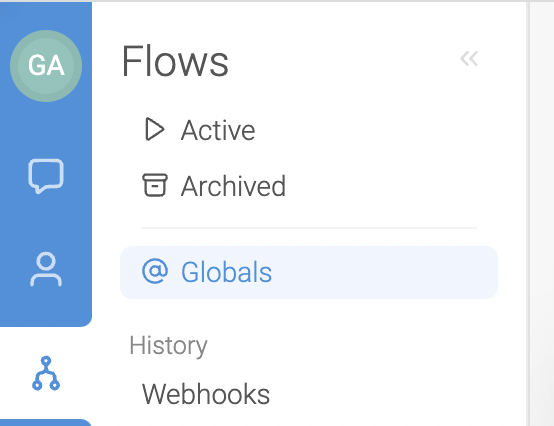Show Archived flows list
The image size is (554, 426).
[233, 186]
